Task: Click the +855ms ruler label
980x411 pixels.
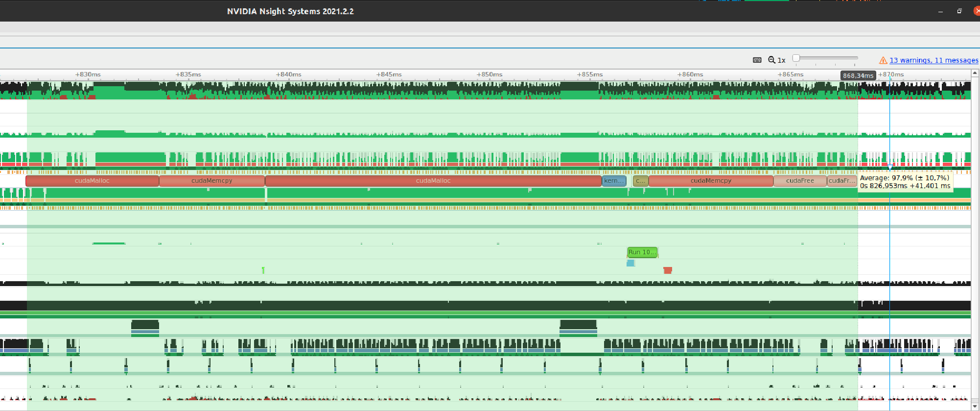Action: pos(589,74)
